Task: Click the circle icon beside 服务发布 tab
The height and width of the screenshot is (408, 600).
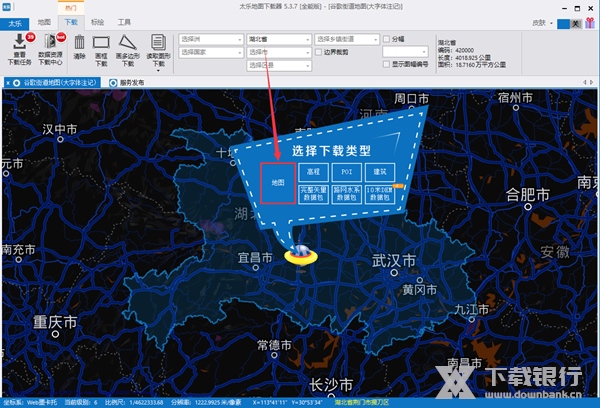Action: tap(113, 83)
